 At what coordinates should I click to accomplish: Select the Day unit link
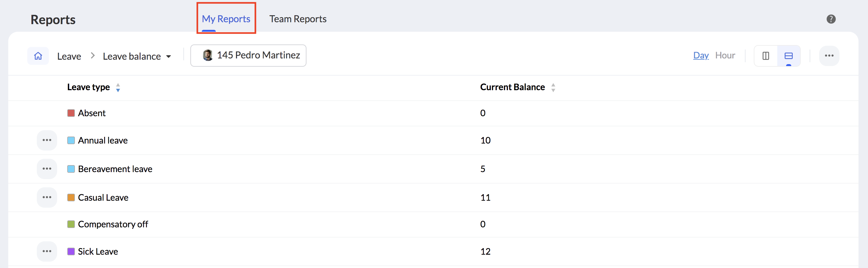coord(700,55)
